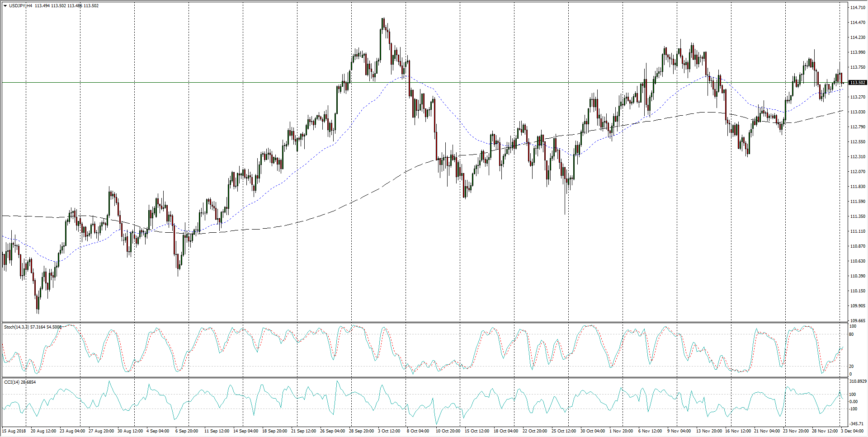Click the 112.310 price scale label
This screenshot has width=868, height=437.
(858, 157)
